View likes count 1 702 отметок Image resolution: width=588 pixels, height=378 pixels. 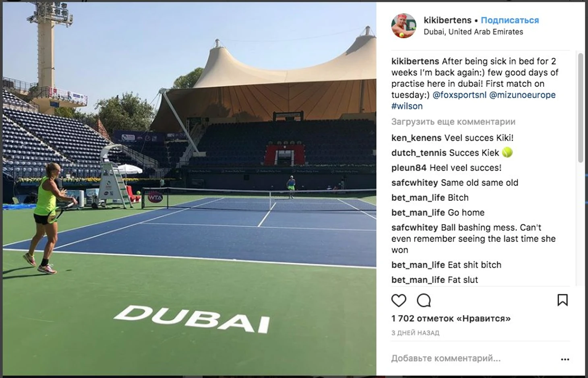tap(451, 318)
